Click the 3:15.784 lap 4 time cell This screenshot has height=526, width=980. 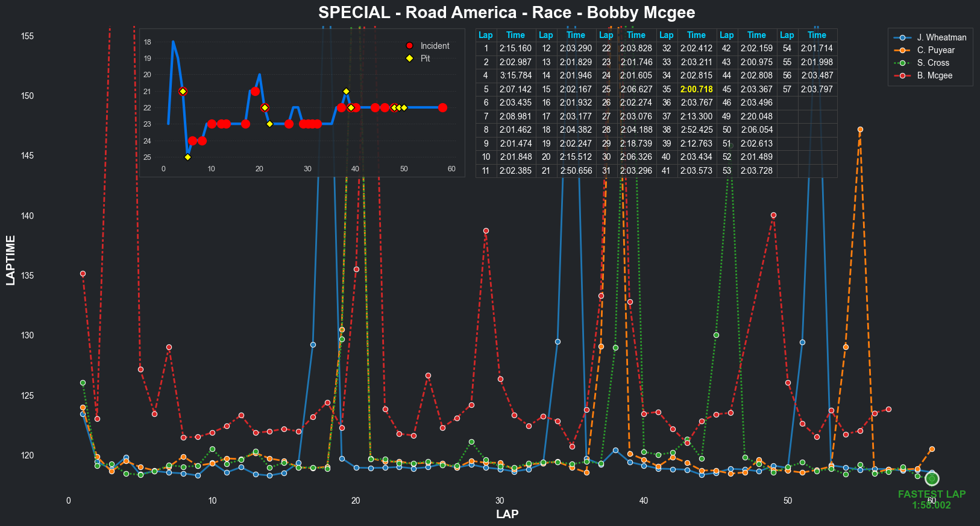click(515, 75)
